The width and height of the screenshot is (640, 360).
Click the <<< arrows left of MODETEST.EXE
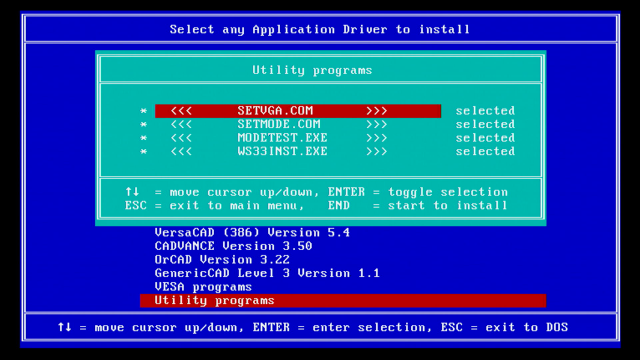coord(181,138)
